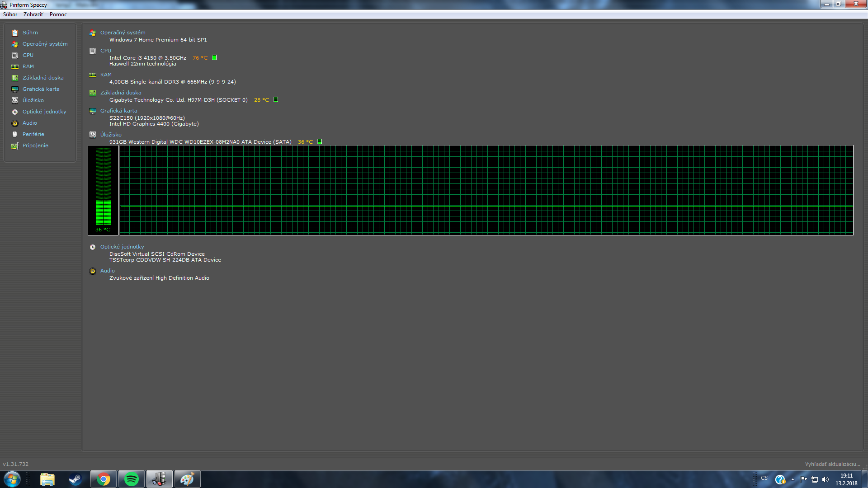
Task: Click the Optické jednotky heading link
Action: tap(122, 247)
